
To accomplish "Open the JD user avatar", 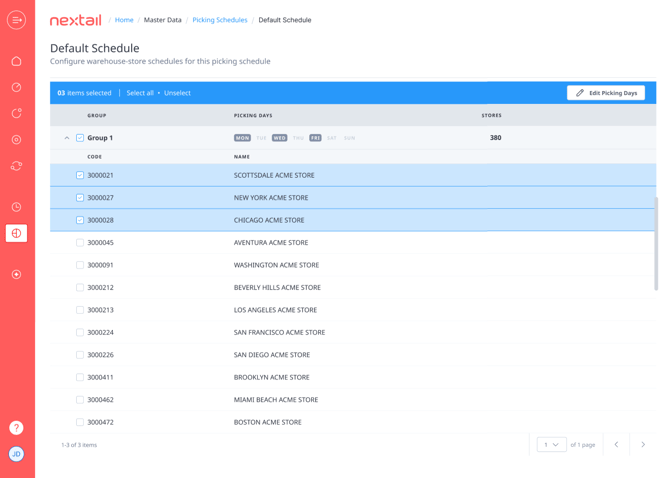I will tap(16, 454).
